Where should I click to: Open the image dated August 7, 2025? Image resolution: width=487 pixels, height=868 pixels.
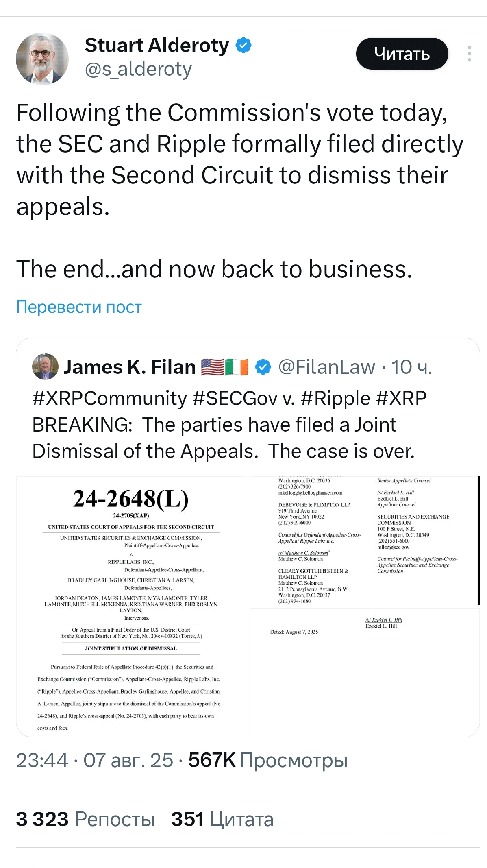coord(364,673)
